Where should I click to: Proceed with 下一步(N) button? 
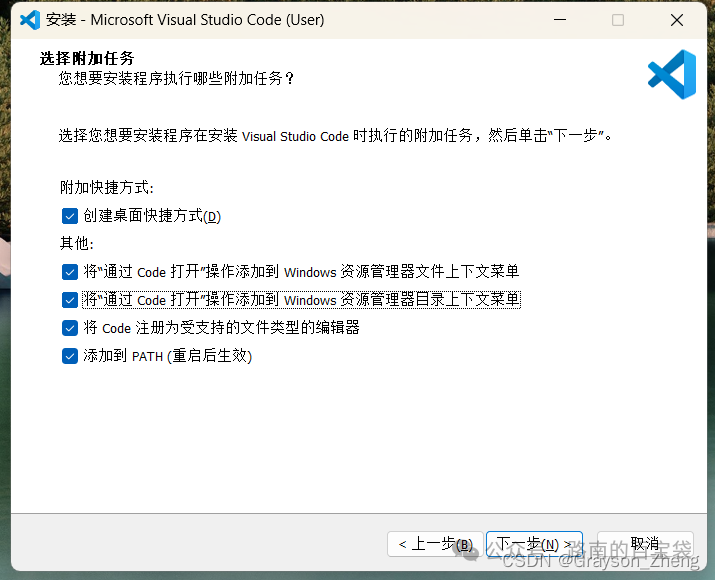pos(534,544)
